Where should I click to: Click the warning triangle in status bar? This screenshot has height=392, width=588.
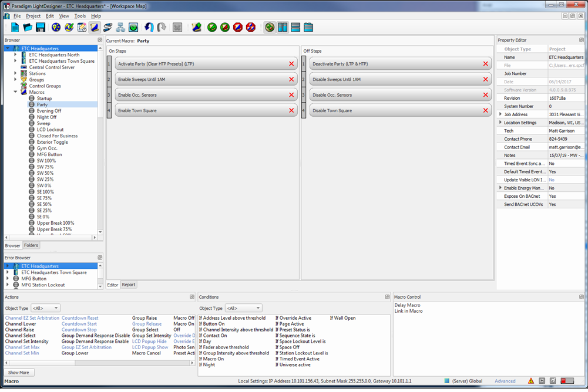pos(531,381)
